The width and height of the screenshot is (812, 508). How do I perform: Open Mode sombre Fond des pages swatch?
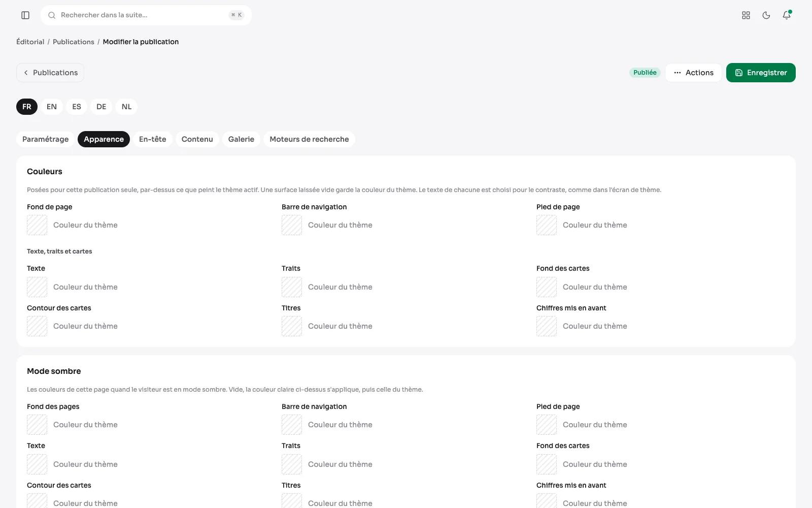tap(37, 425)
